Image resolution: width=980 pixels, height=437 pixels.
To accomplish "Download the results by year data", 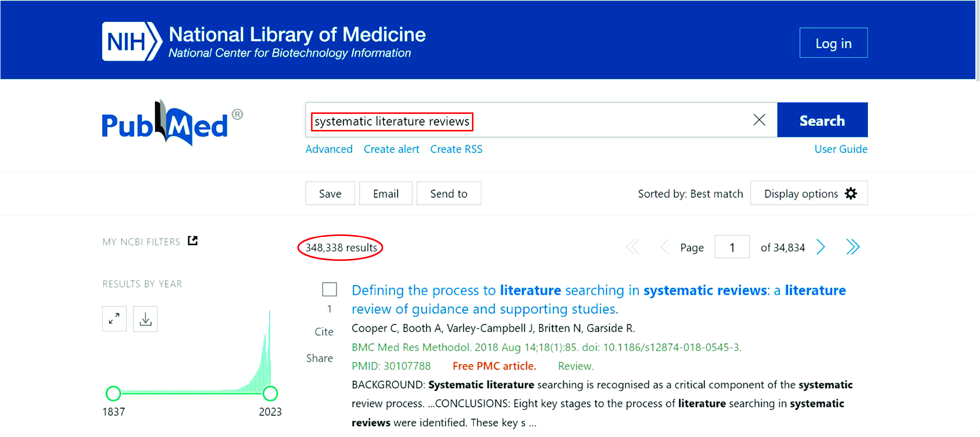I will click(145, 319).
